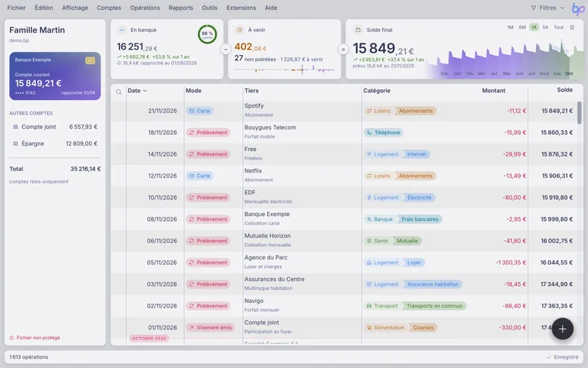Click the OCTOBRE 2026 month separator label
This screenshot has width=588, height=368.
[149, 339]
